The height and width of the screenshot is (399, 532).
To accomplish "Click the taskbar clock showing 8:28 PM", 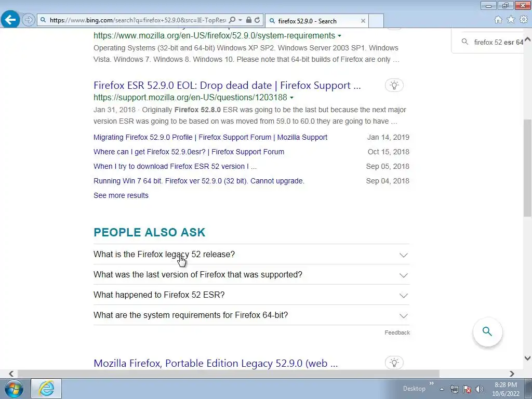I will click(x=506, y=389).
